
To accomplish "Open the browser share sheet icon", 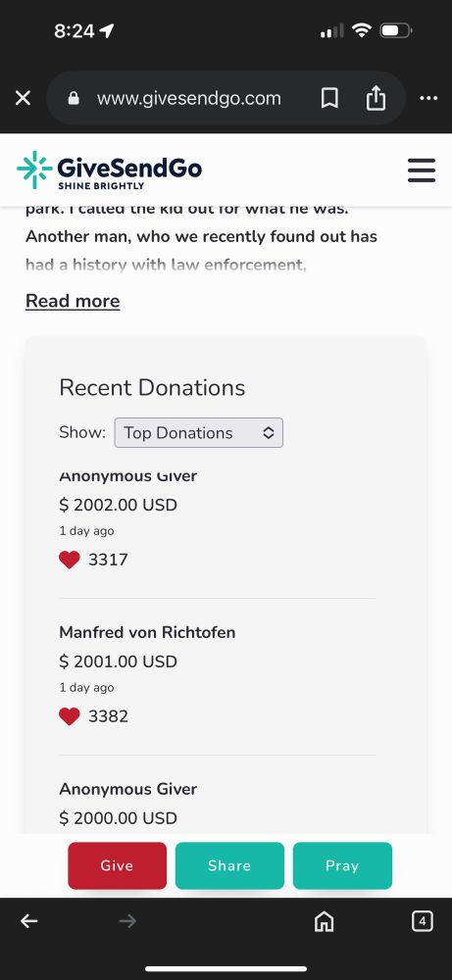I will click(376, 98).
